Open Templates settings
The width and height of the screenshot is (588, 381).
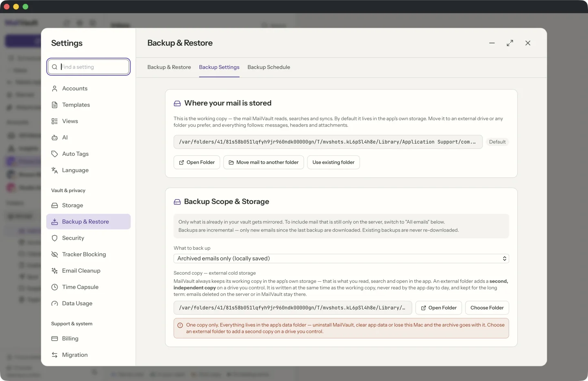88,105
